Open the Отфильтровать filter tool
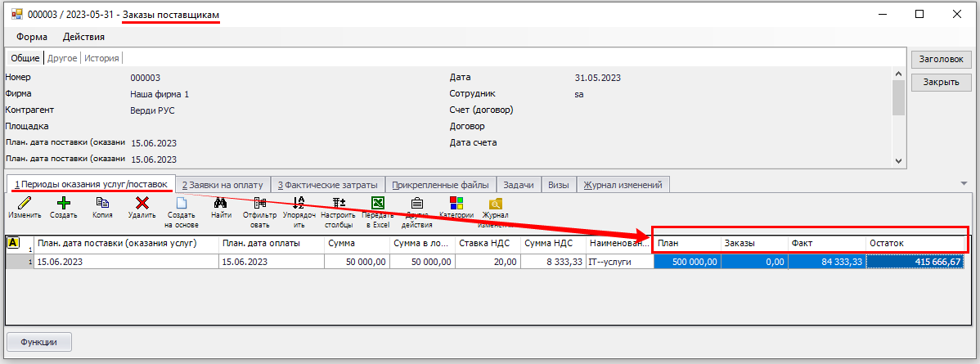The width and height of the screenshot is (980, 364). click(260, 203)
